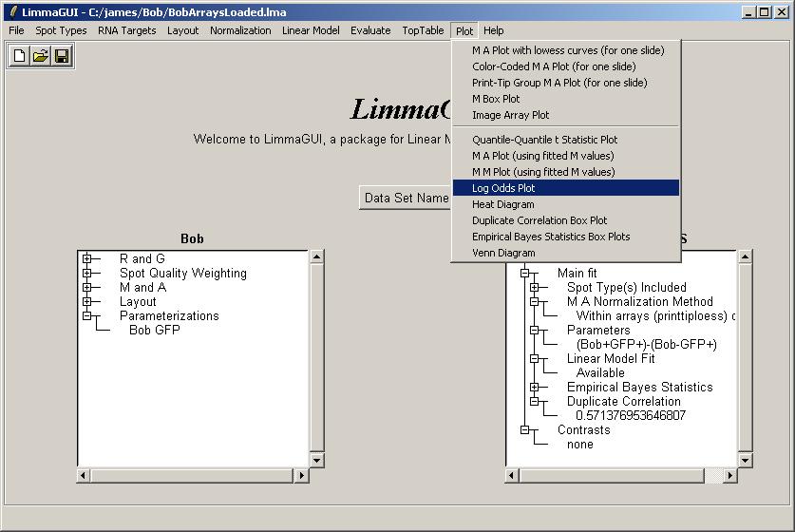
Task: Select Log Odds Plot menu entry
Action: tap(503, 188)
